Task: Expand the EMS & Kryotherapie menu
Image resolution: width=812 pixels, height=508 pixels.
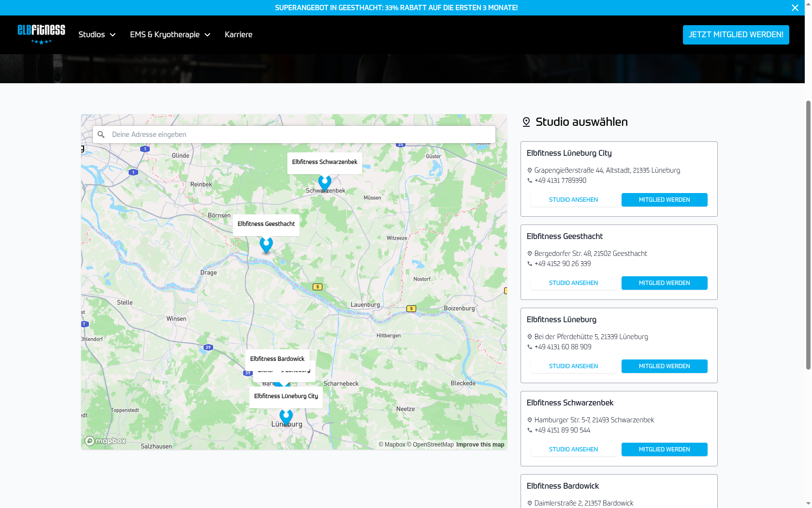Action: pyautogui.click(x=170, y=35)
